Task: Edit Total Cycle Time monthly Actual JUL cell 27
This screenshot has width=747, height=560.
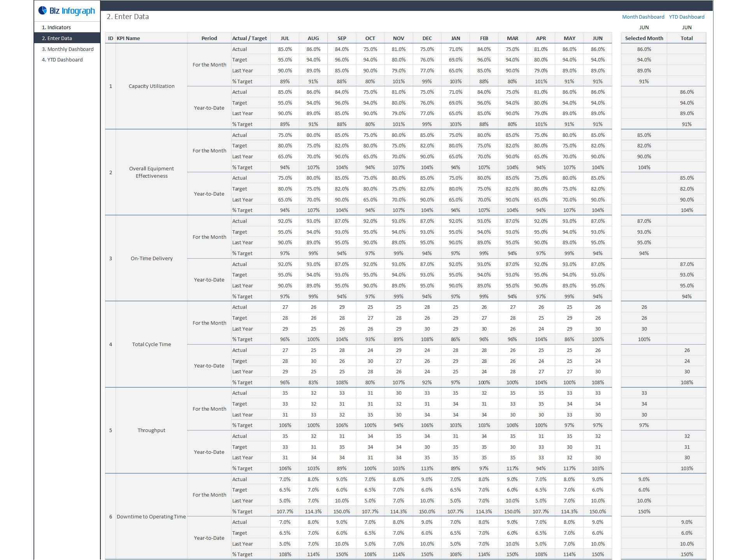Action: 285,307
